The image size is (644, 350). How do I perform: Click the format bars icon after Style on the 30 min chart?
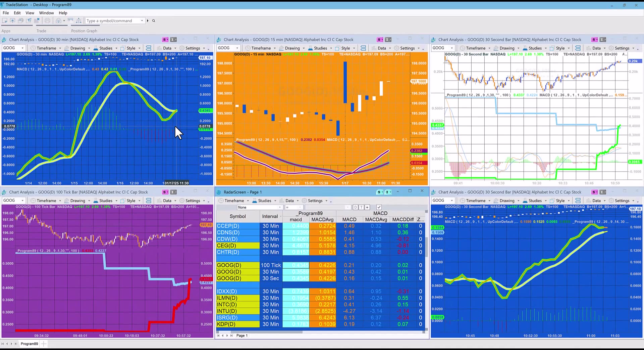pyautogui.click(x=148, y=48)
